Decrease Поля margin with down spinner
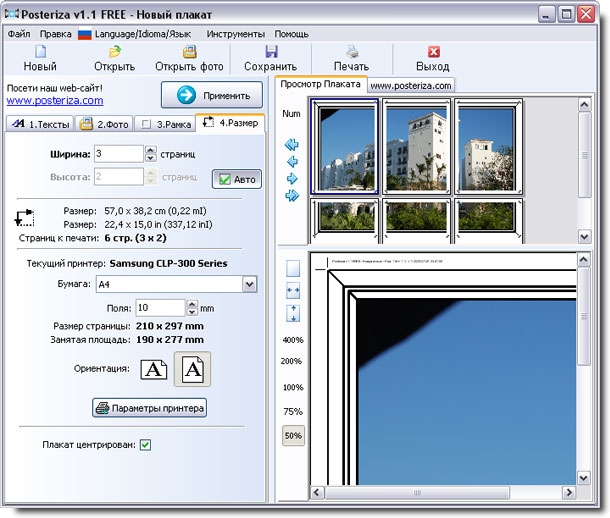 click(192, 312)
